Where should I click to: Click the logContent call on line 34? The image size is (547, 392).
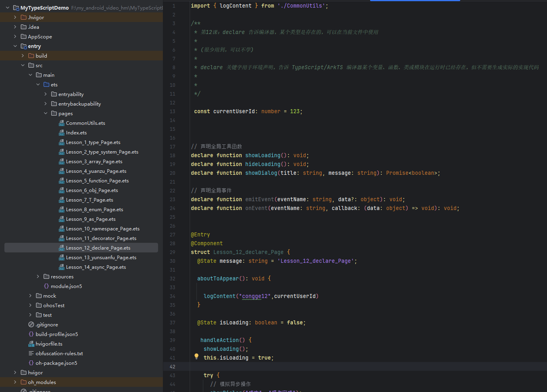click(x=220, y=296)
